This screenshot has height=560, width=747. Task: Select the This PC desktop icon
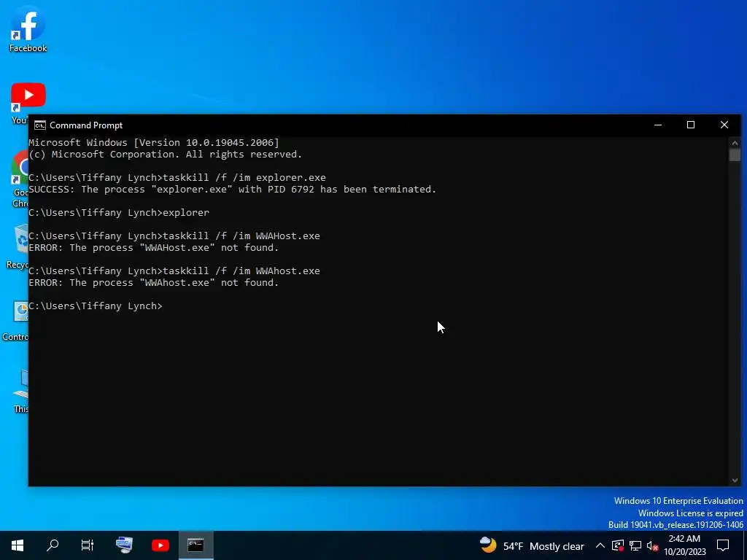pos(21,391)
